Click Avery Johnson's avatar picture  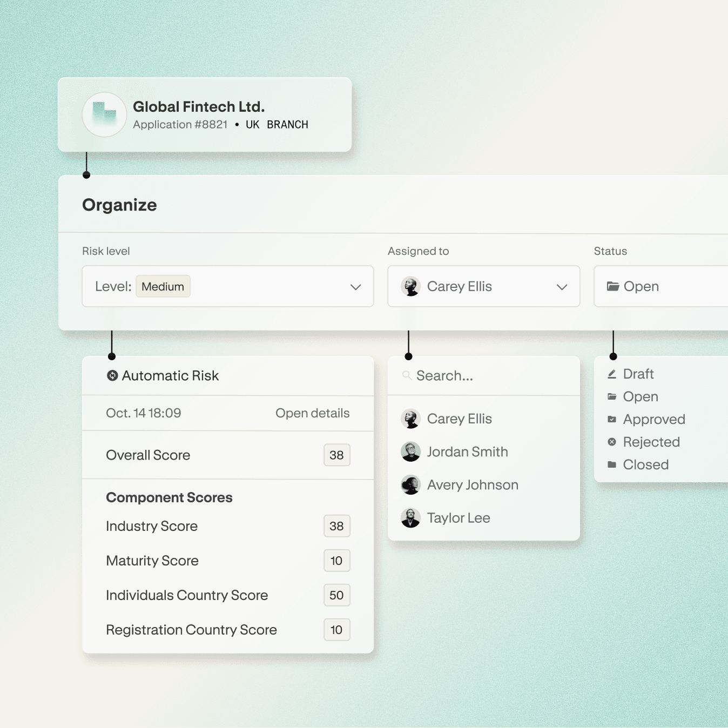click(410, 485)
